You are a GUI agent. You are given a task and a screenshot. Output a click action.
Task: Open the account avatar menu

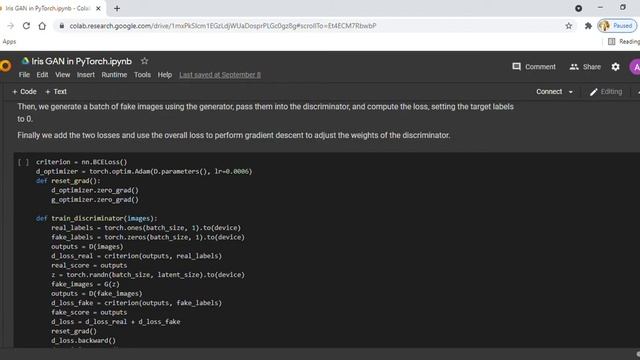[635, 67]
